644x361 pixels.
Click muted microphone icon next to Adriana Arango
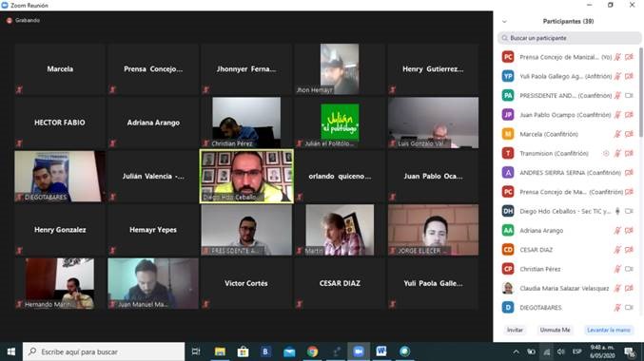[617, 231]
